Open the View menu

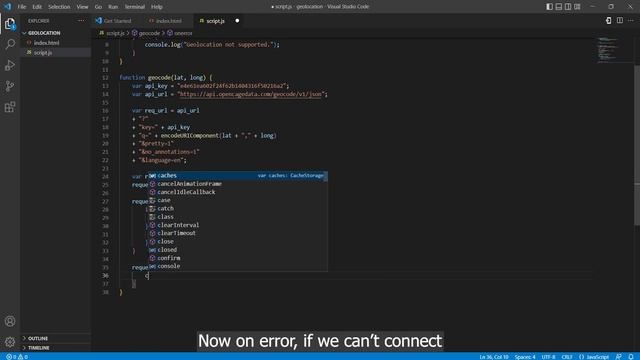click(82, 7)
